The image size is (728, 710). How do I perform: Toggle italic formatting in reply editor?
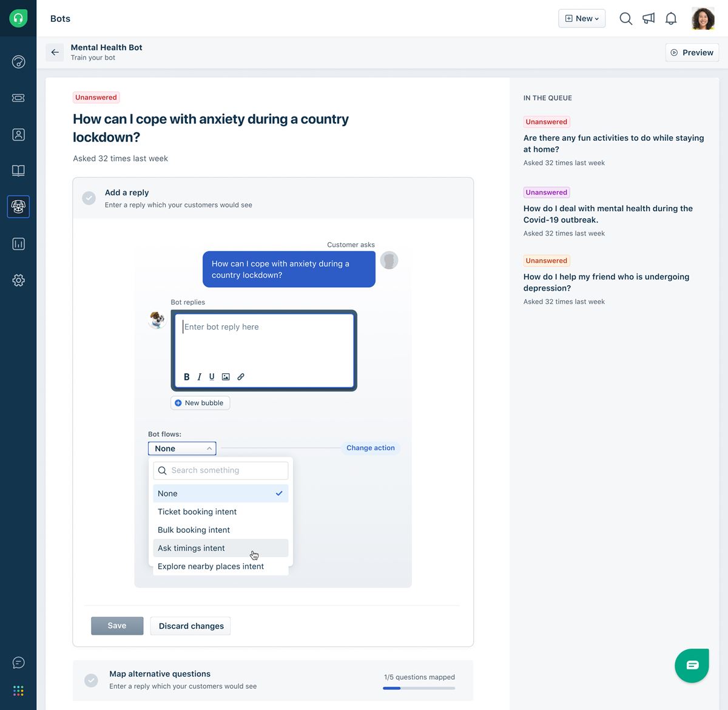[199, 377]
